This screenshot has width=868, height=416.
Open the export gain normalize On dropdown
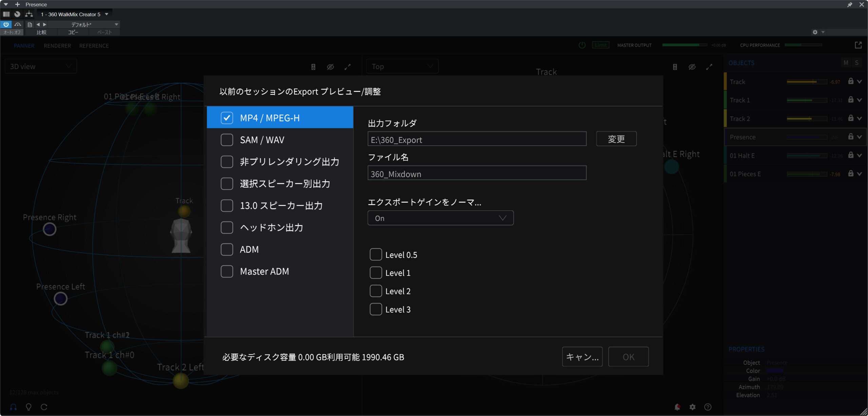click(440, 218)
